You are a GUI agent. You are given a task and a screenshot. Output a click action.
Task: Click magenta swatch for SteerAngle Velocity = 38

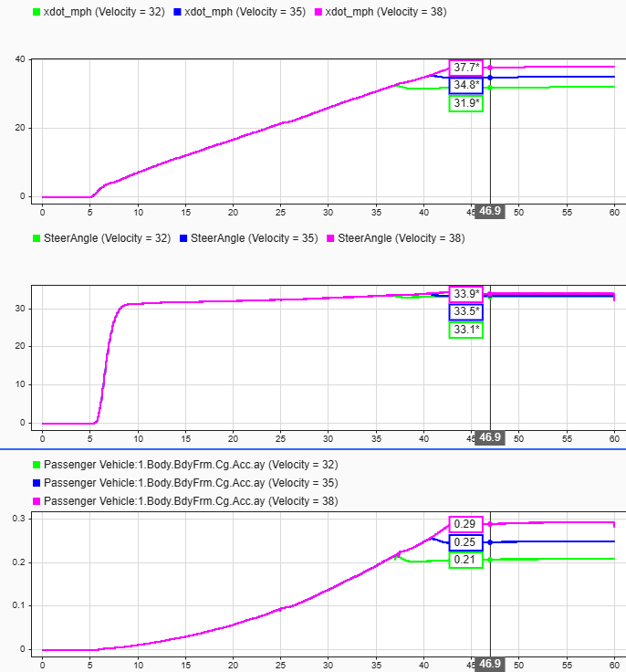(x=330, y=238)
